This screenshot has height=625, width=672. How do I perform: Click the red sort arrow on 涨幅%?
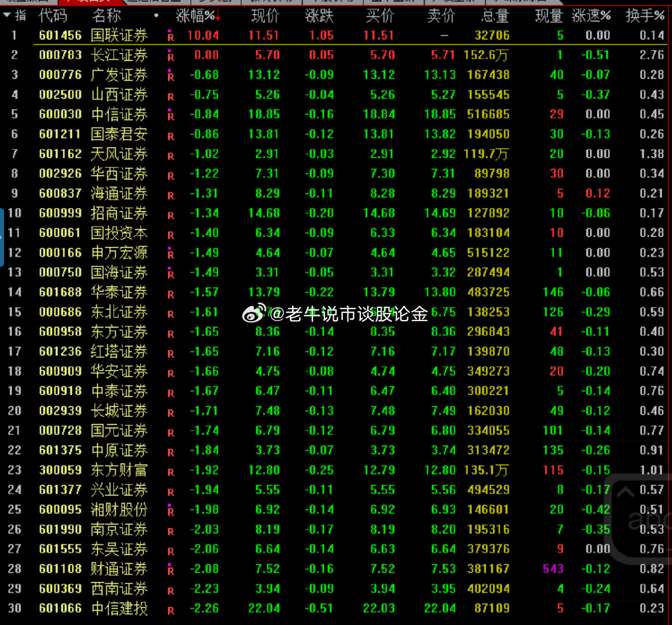pyautogui.click(x=217, y=16)
